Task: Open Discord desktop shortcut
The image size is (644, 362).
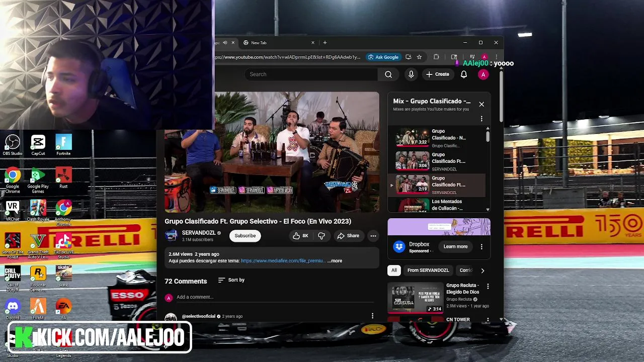Action: [x=13, y=309]
